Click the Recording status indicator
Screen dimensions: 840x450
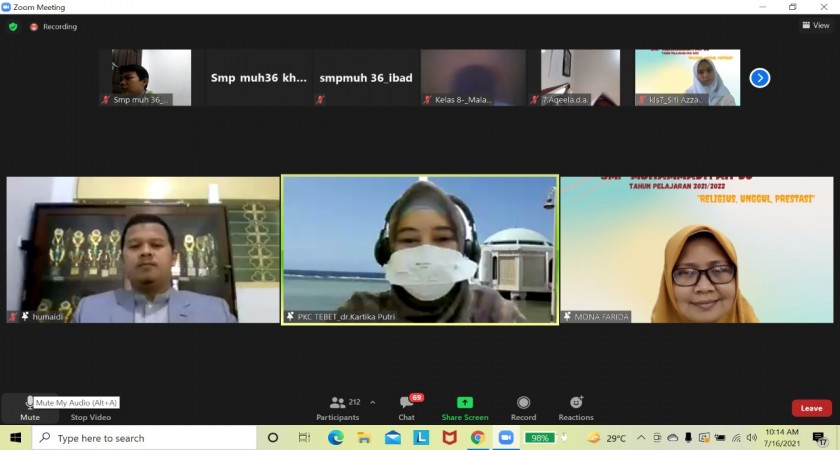[54, 26]
